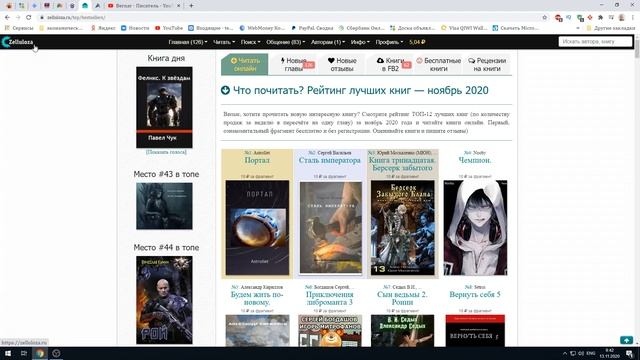Click the page vertical scrollbar
The width and height of the screenshot is (640, 360).
click(637, 190)
